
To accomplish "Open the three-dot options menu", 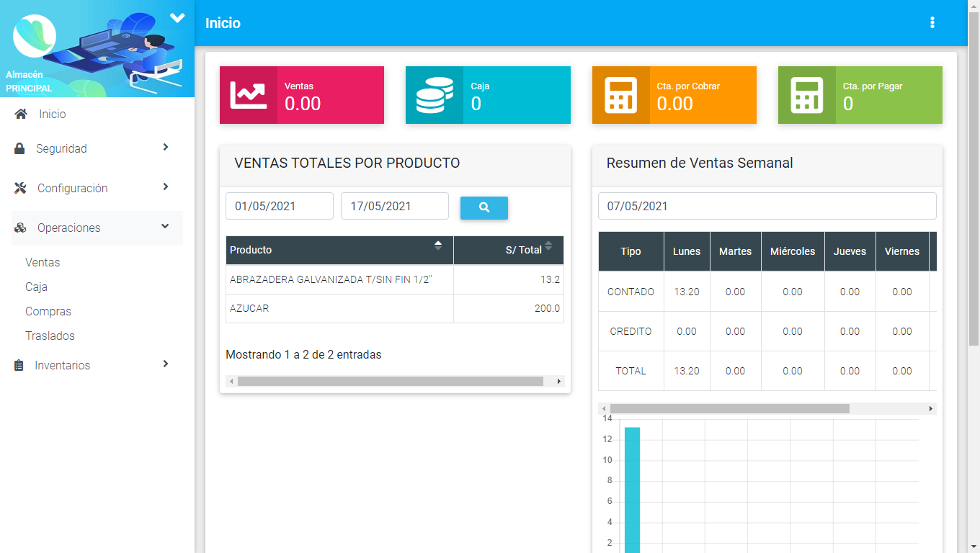I will pyautogui.click(x=932, y=23).
